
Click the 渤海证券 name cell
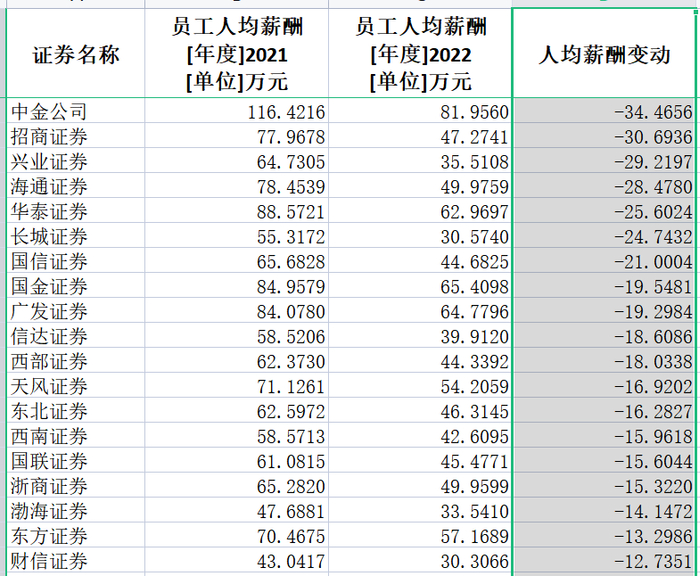[75, 510]
